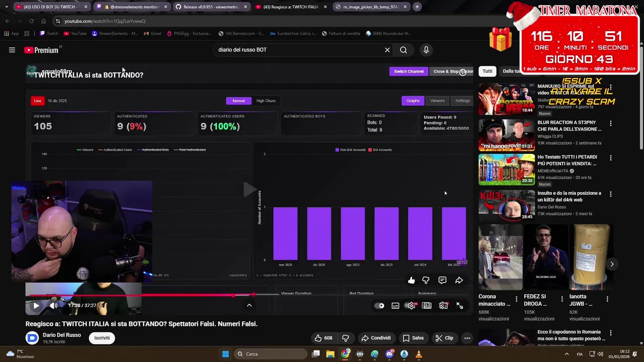644x362 pixels.
Task: Open options for PETARDI video
Action: pyautogui.click(x=611, y=158)
